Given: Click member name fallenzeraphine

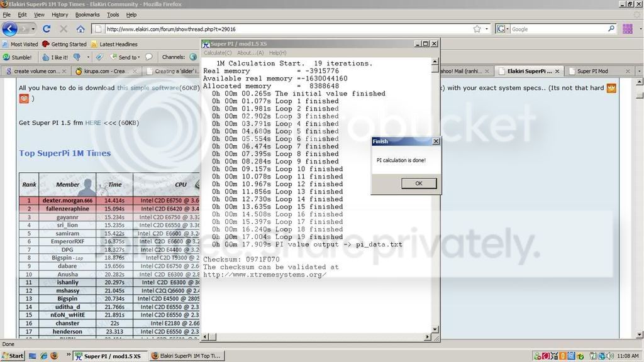Looking at the screenshot, I should pos(67,209).
